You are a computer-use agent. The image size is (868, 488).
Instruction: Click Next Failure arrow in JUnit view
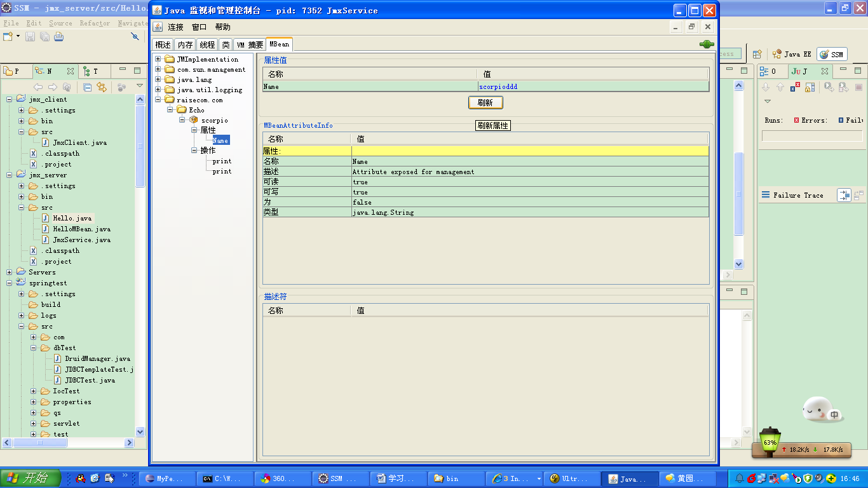tap(766, 87)
